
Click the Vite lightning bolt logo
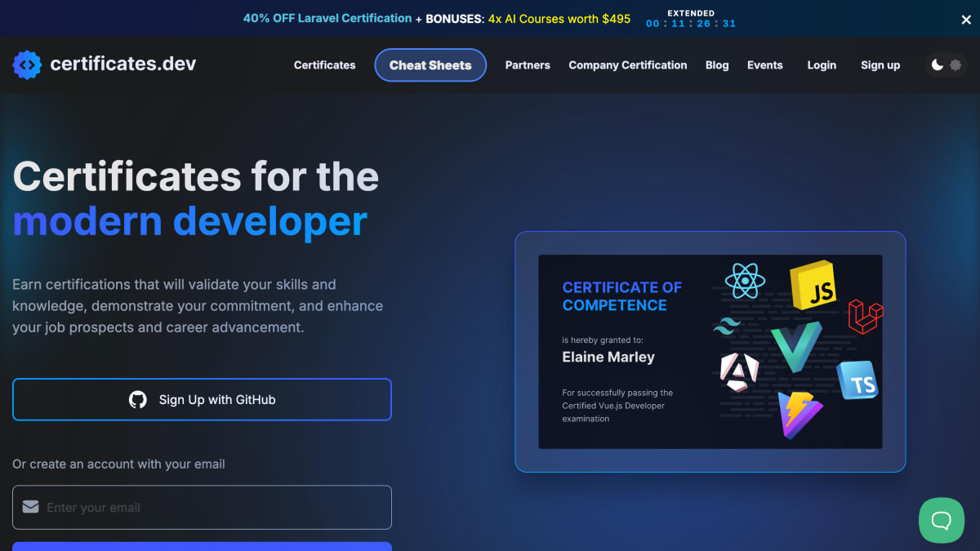point(800,415)
